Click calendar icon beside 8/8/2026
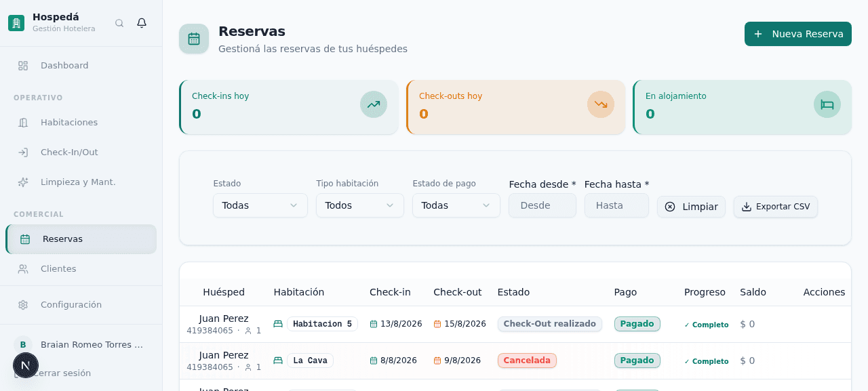The height and width of the screenshot is (391, 868). pyautogui.click(x=374, y=361)
